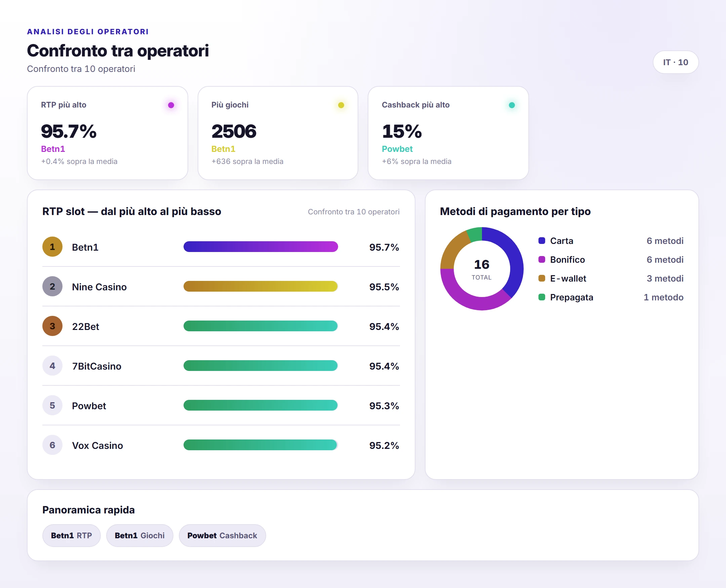
Task: Click the Panoramica rapida heading
Action: coord(88,510)
